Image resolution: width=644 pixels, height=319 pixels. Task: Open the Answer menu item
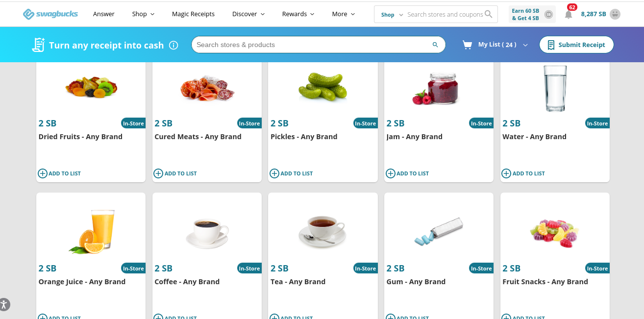104,14
